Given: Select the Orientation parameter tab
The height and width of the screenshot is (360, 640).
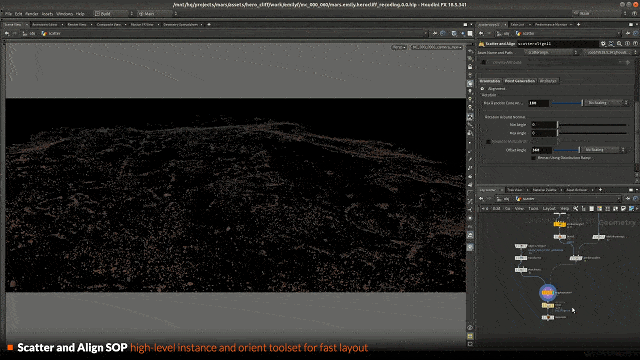Looking at the screenshot, I should 490,81.
